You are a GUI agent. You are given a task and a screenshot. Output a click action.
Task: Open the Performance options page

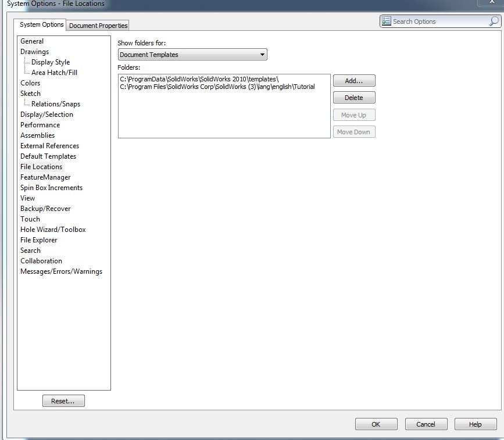point(40,125)
